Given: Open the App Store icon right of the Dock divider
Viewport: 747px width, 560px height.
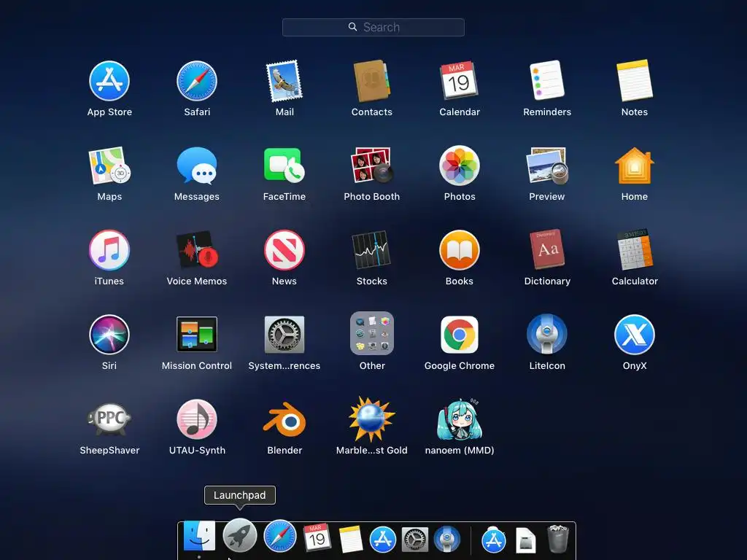Looking at the screenshot, I should [494, 540].
